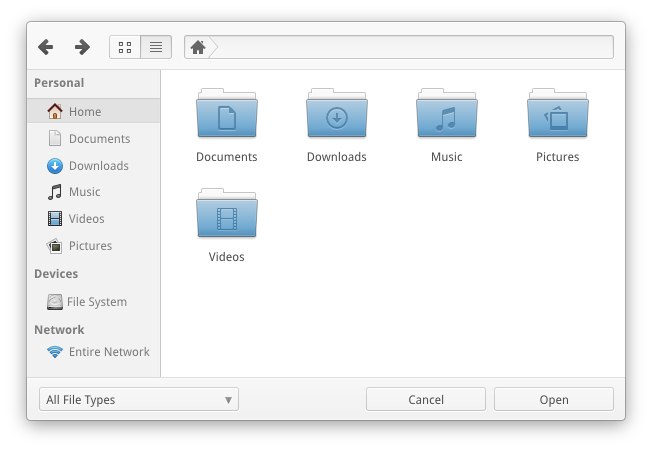
Task: Click the Open button
Action: tap(554, 399)
